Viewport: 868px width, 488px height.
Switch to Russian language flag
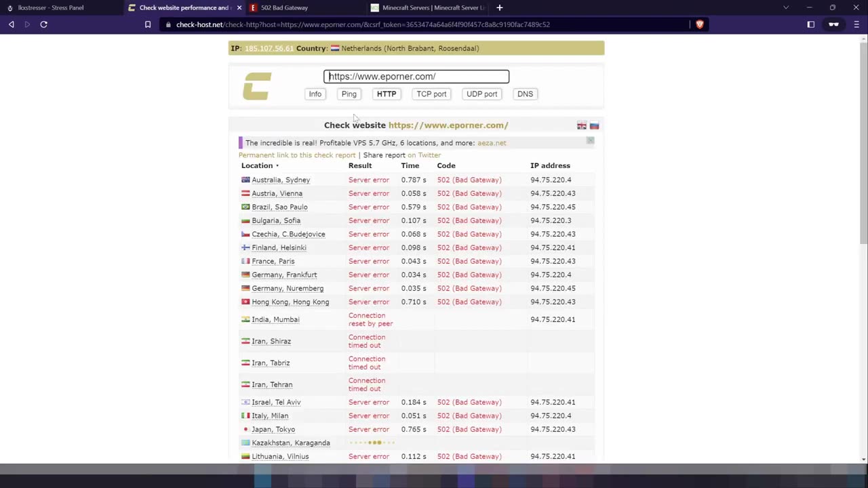(x=594, y=125)
